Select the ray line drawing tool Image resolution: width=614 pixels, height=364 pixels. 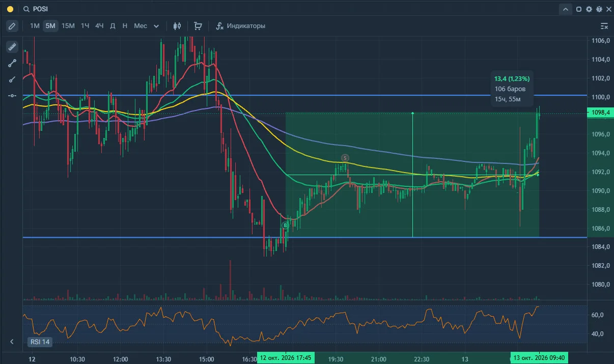(x=12, y=79)
